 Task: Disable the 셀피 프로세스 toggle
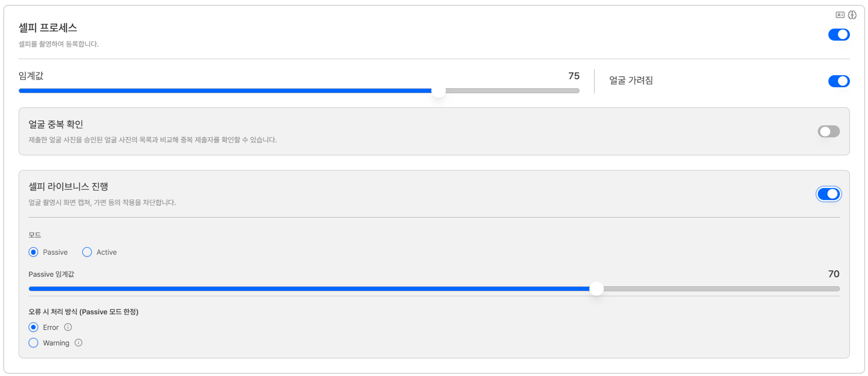(839, 35)
